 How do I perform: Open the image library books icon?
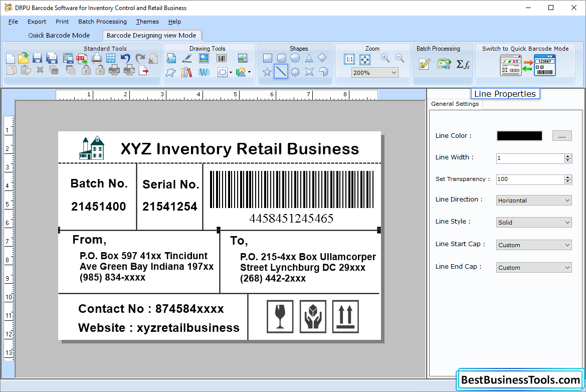pos(186,72)
